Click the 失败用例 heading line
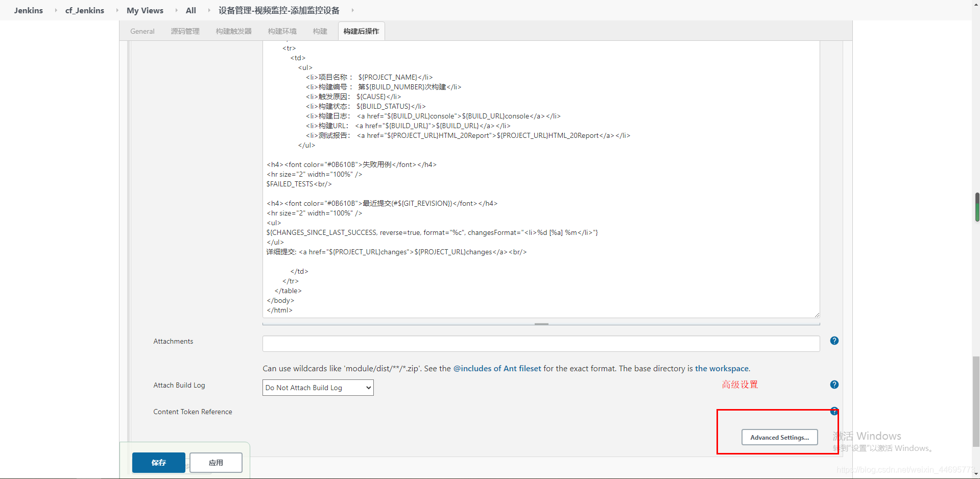Screen dimensions: 980x479 [351, 164]
